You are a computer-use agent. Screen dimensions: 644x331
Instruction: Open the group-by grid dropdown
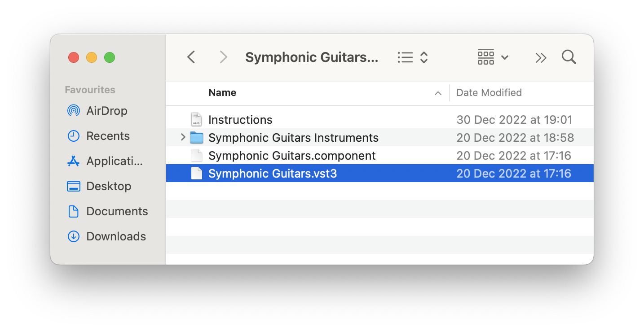coord(492,57)
